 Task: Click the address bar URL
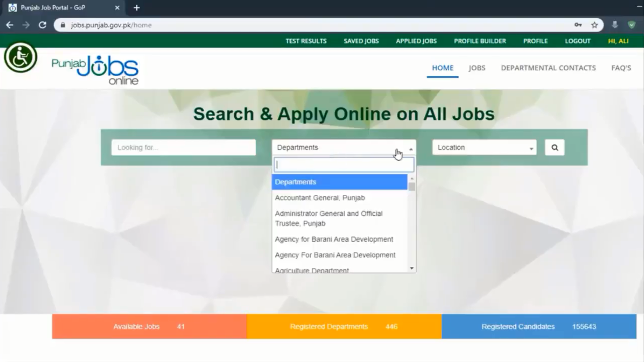click(111, 25)
